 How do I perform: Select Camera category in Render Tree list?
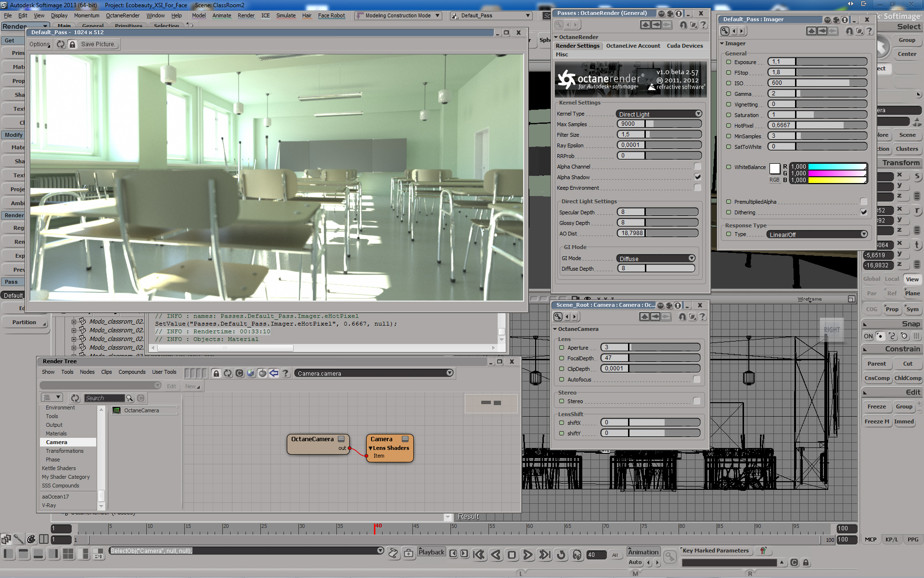point(57,442)
